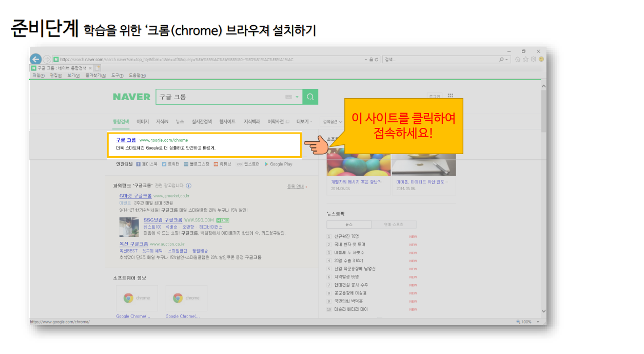Select the 지식백과 search tab
The width and height of the screenshot is (644, 354).
point(252,122)
